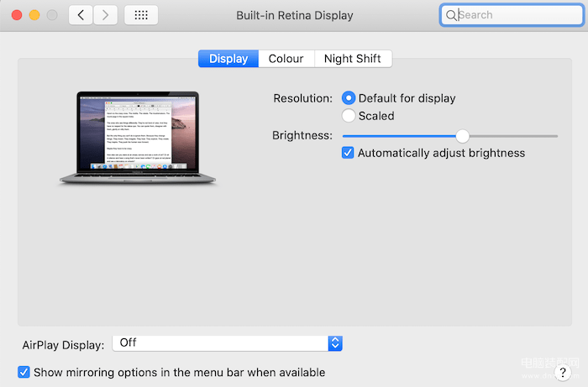
Task: Focus the Search input field
Action: click(512, 15)
